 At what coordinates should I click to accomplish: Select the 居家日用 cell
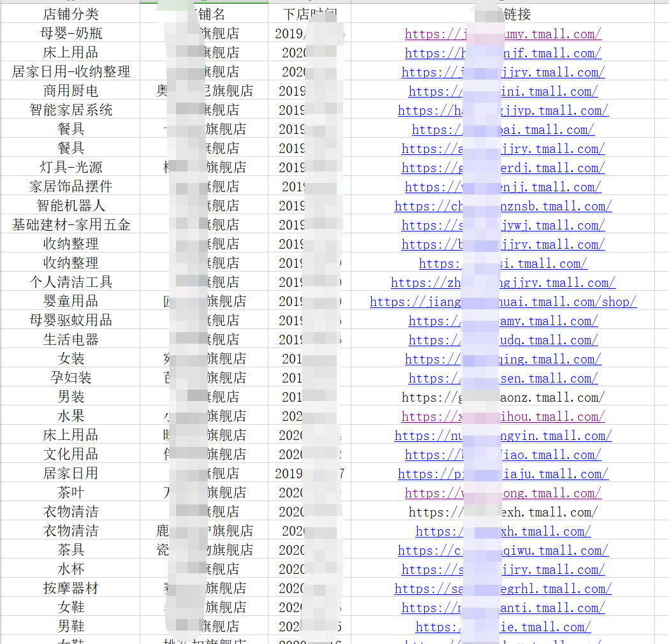[x=70, y=473]
